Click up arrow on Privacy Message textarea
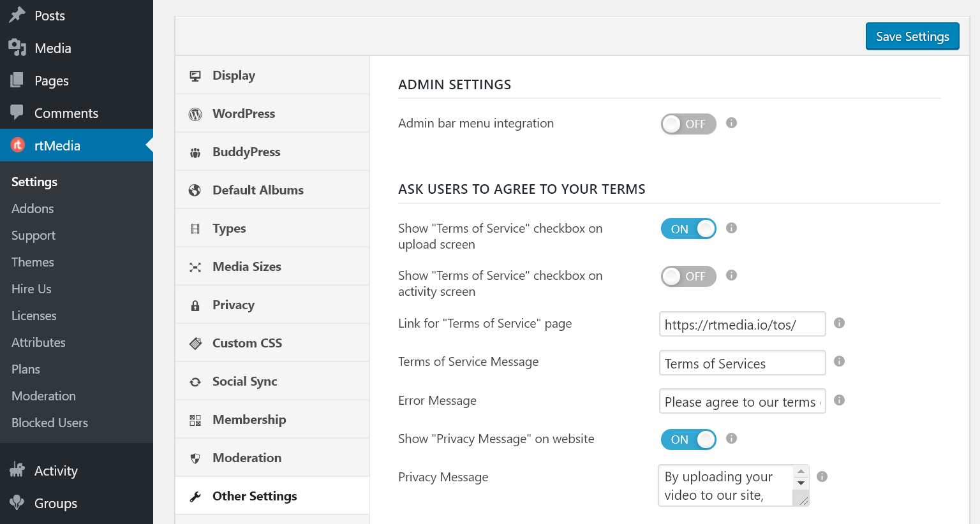The image size is (980, 524). point(801,472)
